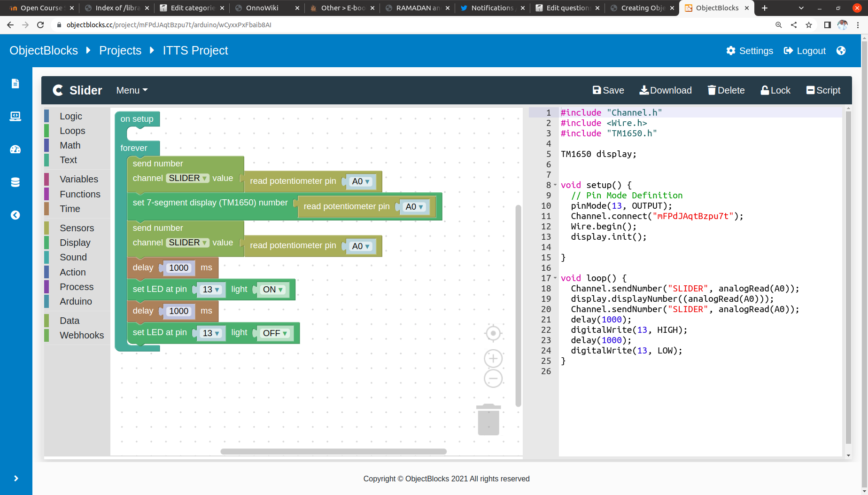The width and height of the screenshot is (868, 495).
Task: Click the Save button
Action: click(x=608, y=90)
